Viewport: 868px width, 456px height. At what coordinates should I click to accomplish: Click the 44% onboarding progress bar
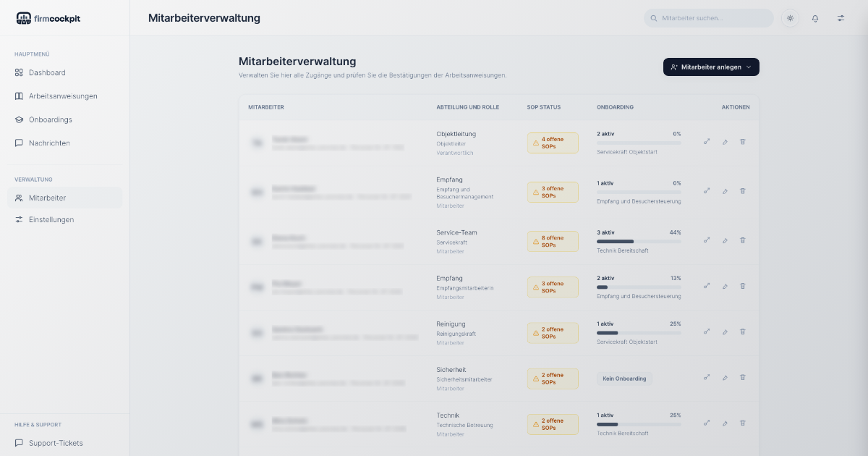639,242
